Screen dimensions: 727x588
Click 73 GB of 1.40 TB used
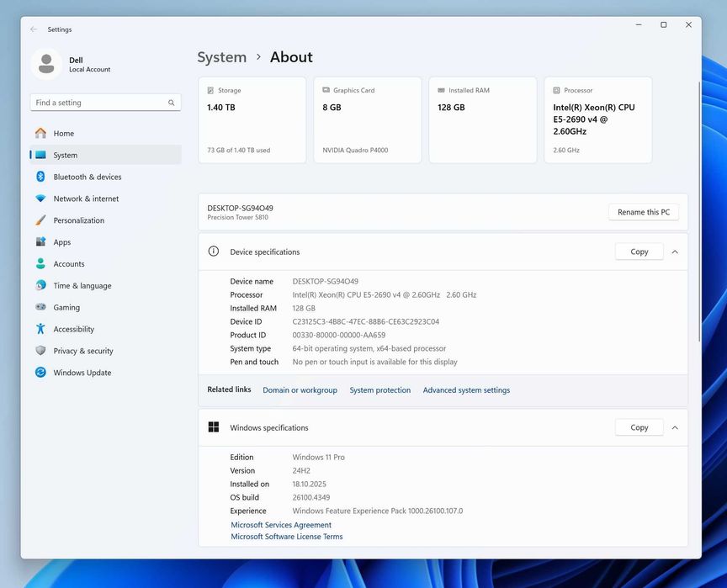(x=238, y=150)
